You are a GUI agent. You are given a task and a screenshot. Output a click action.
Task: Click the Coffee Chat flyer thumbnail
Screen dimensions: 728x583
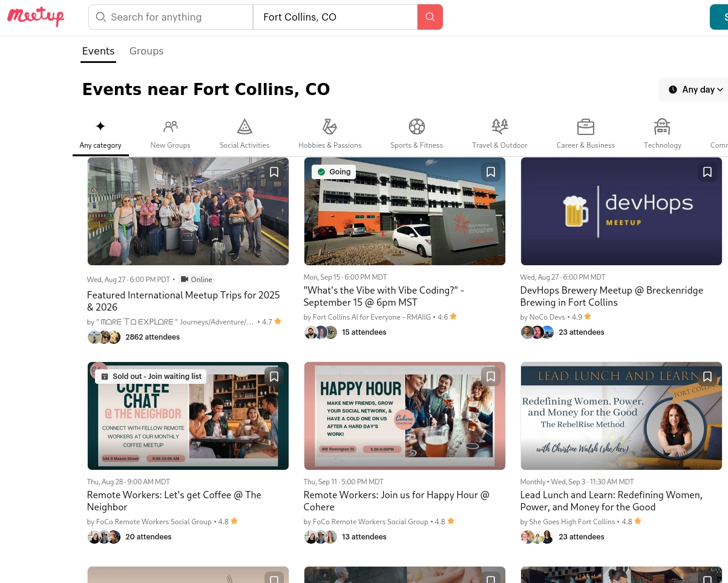click(188, 416)
